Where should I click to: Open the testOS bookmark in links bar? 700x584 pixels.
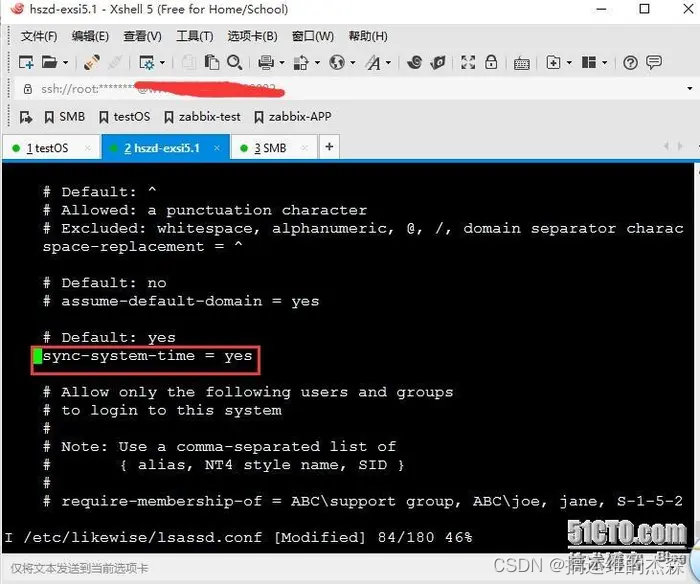125,117
